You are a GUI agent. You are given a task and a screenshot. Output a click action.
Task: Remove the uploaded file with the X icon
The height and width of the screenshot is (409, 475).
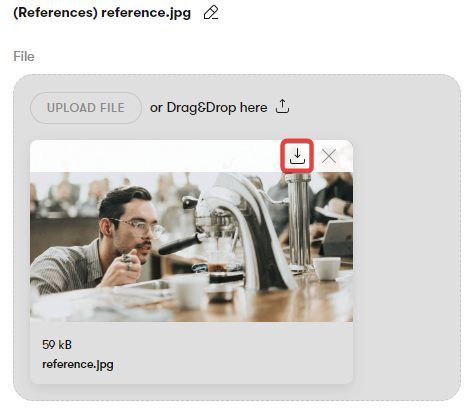pyautogui.click(x=329, y=156)
